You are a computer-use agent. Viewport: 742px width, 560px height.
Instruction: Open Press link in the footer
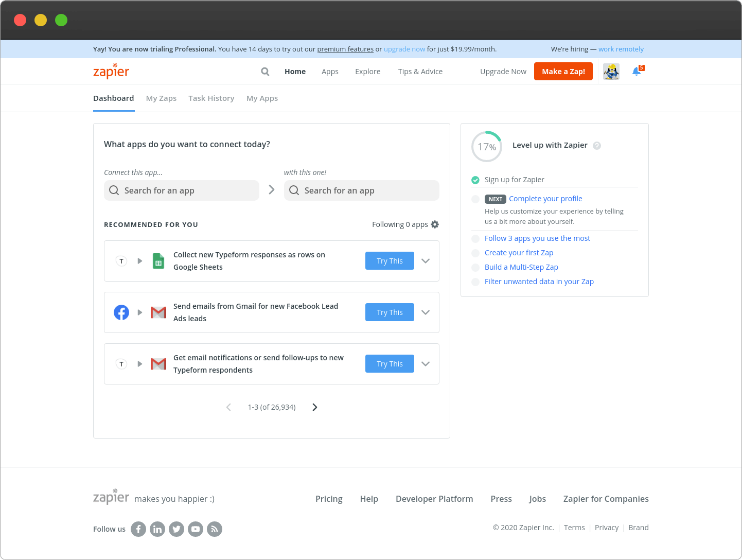tap(501, 499)
